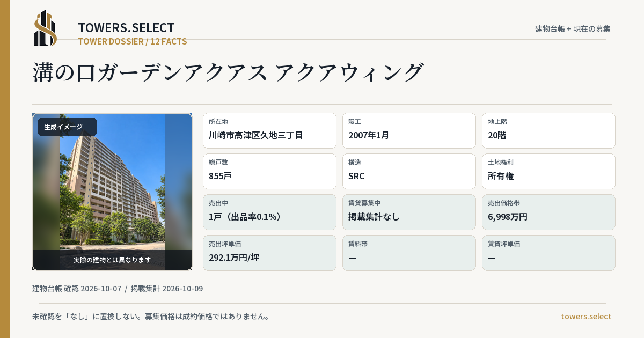Select the 竣工 card showing 2007年1月
Viewport: 644px width, 338px height.
coord(409,130)
